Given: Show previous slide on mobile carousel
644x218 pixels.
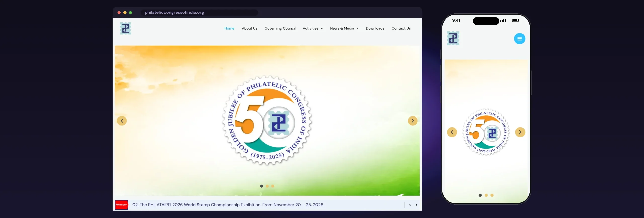Looking at the screenshot, I should coord(452,132).
